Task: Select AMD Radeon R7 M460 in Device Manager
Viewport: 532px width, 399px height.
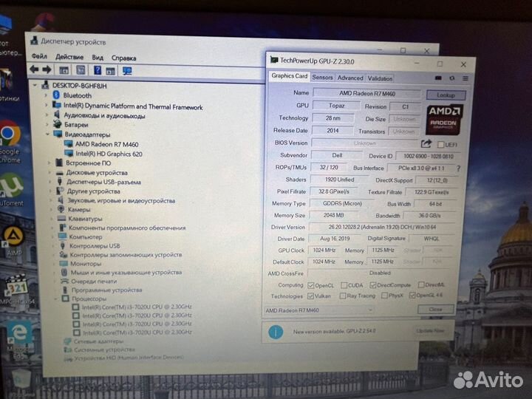Action: click(106, 144)
